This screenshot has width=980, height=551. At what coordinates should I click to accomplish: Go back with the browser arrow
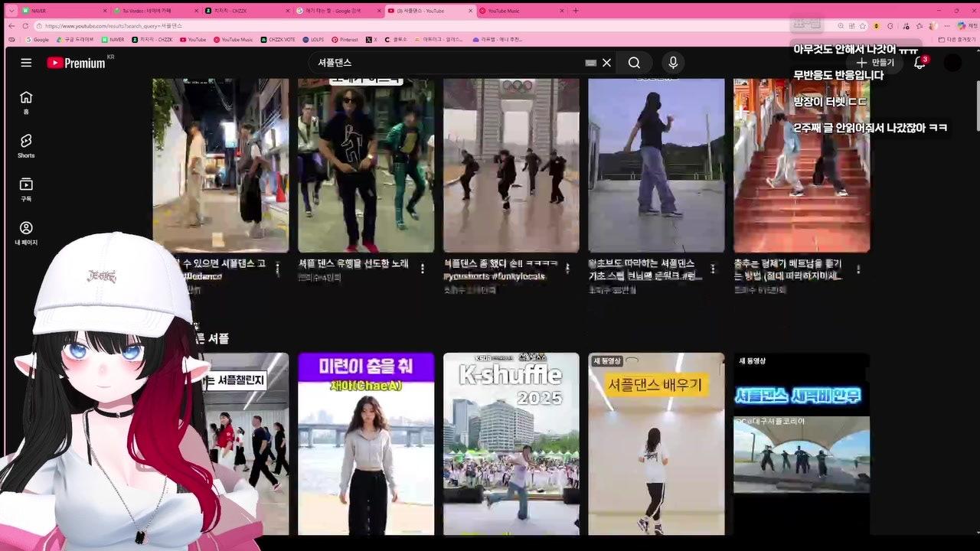(x=11, y=26)
